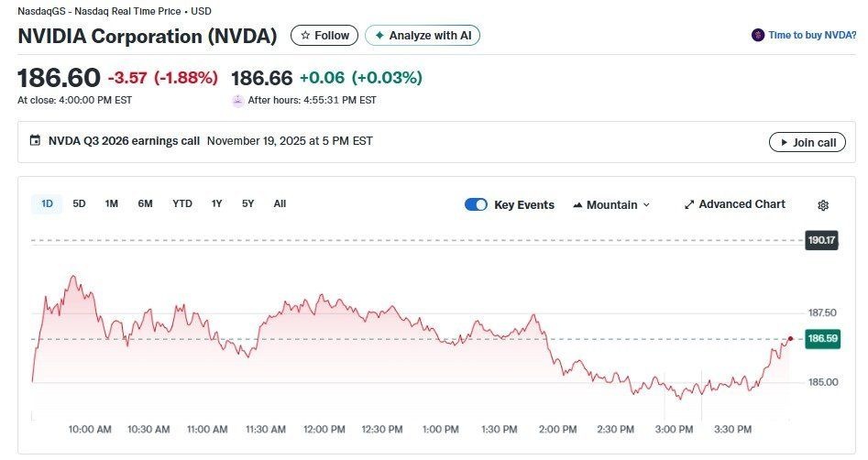This screenshot has width=868, height=460.
Task: Click the purple Time to buy NVDA icon
Action: point(758,36)
